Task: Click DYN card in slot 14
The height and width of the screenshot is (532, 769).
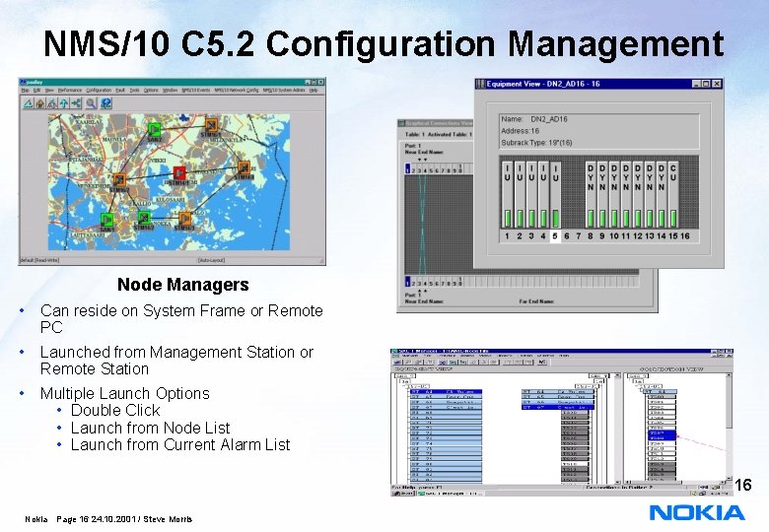Action: click(x=662, y=194)
